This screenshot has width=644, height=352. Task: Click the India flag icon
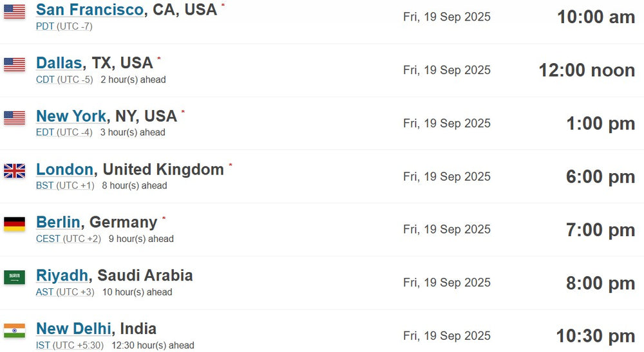(14, 331)
